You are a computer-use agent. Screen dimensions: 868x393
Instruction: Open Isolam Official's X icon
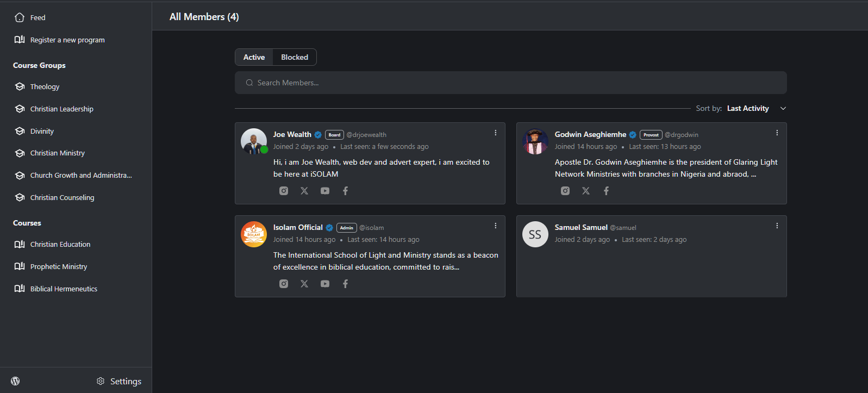(304, 284)
